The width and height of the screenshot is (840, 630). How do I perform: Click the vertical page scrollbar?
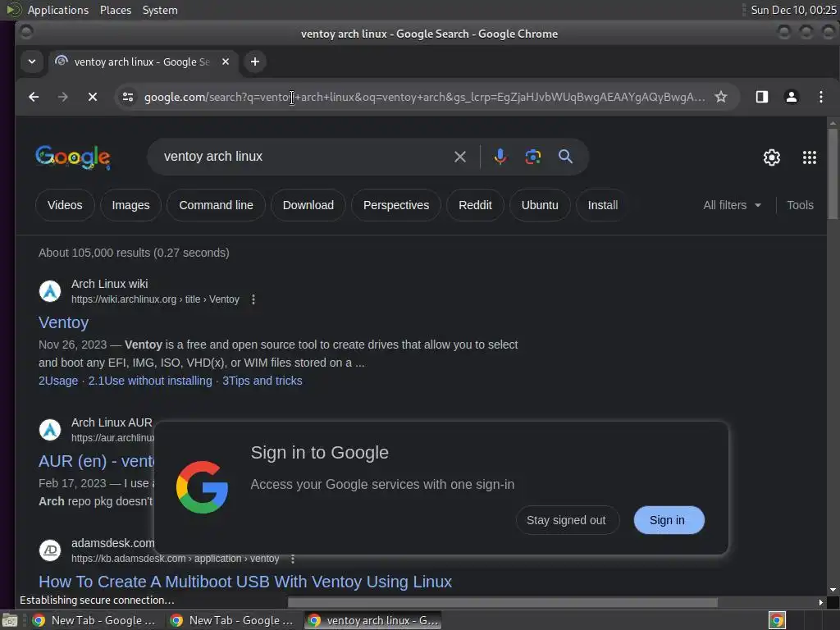833,172
